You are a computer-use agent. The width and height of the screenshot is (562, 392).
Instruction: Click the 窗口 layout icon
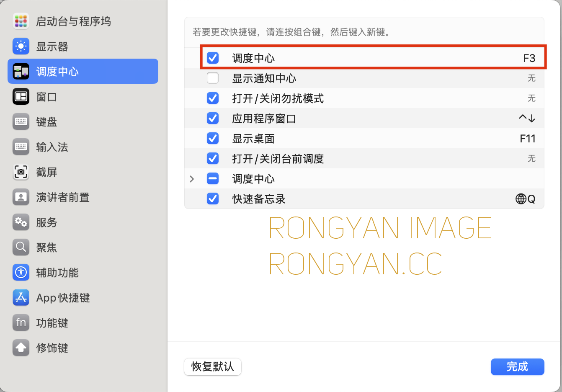21,96
